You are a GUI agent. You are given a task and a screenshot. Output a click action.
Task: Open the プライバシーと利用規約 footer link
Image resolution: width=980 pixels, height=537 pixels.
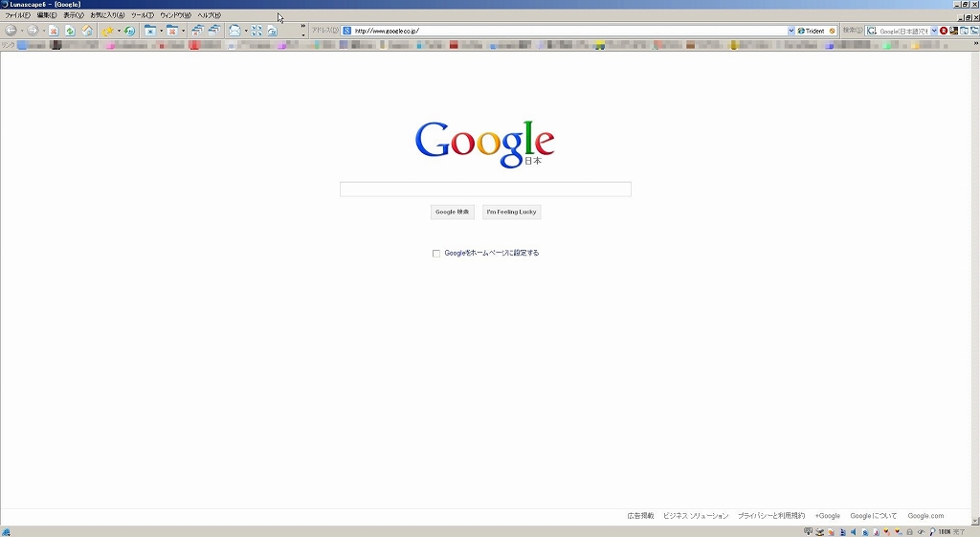point(771,516)
